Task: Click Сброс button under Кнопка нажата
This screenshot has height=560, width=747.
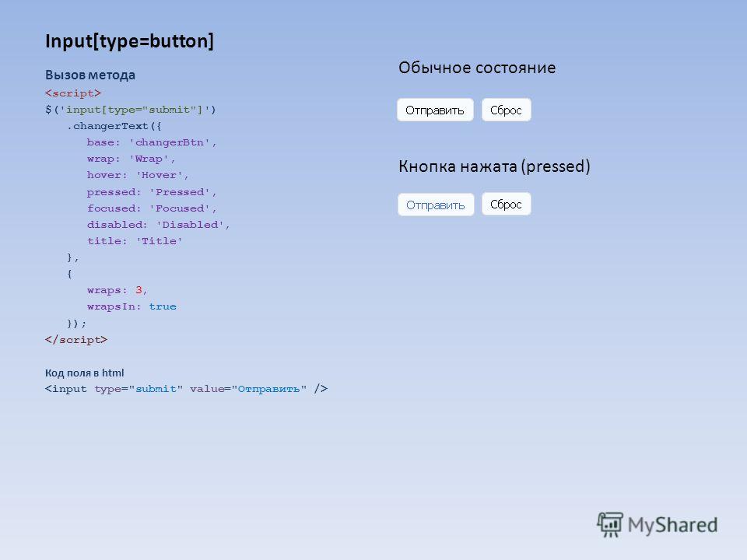Action: (506, 205)
